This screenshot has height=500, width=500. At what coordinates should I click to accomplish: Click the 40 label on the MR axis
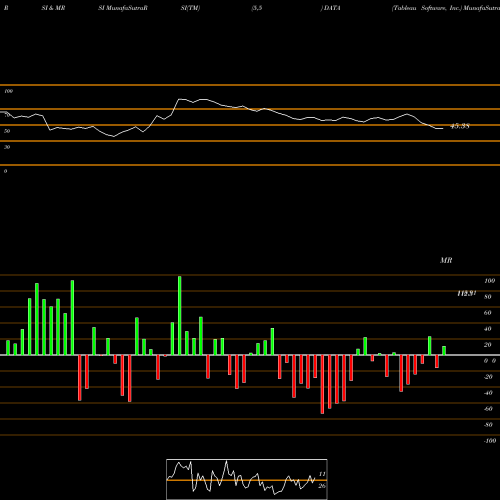point(488,329)
